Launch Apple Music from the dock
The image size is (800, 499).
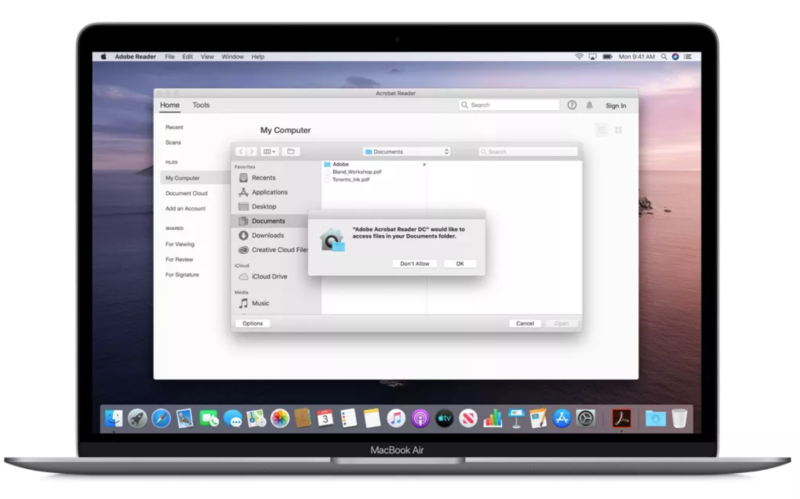pos(396,418)
